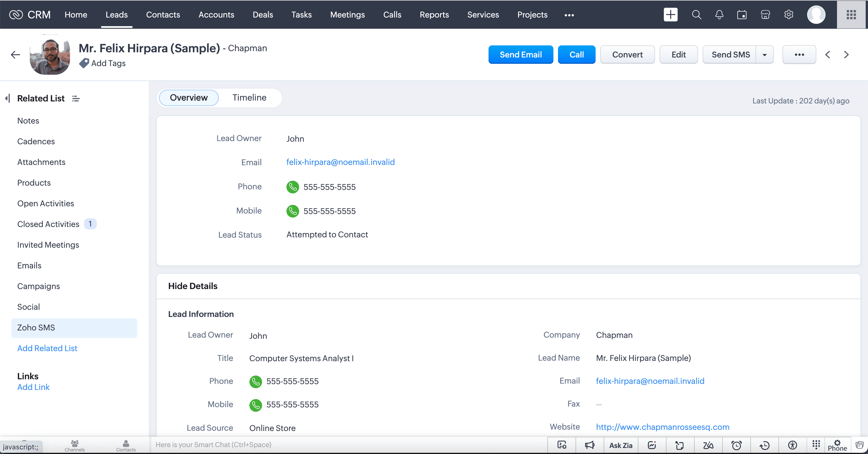Open the marketplace store icon
Viewport: 868px width, 454px height.
[x=765, y=15]
